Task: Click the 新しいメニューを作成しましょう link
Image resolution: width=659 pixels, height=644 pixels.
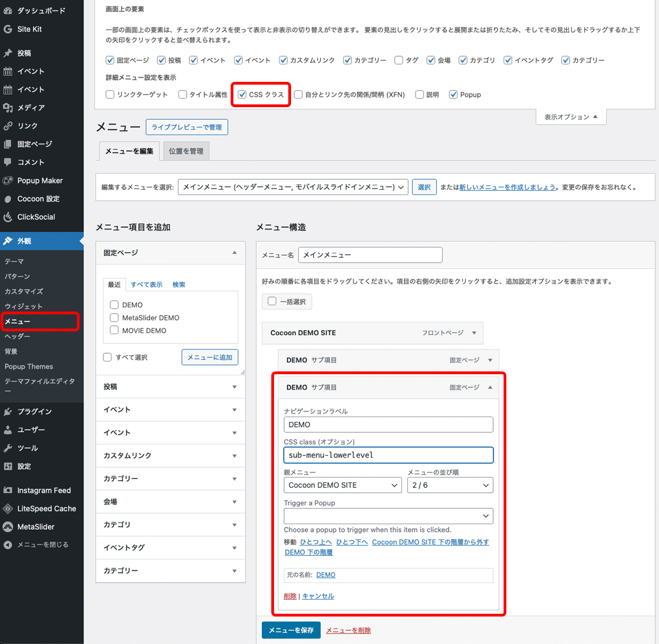Action: (x=506, y=187)
